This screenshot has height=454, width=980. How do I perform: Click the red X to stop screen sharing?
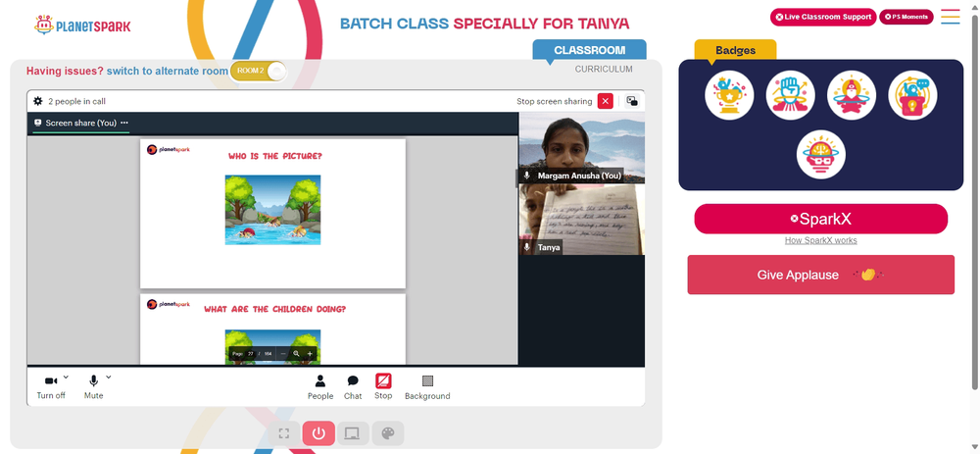click(x=605, y=101)
